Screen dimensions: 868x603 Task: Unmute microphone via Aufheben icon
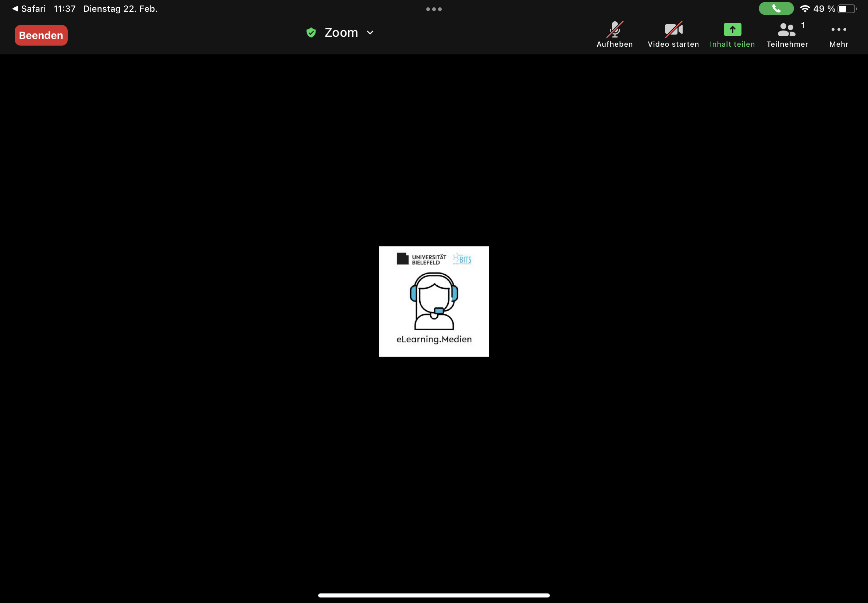point(615,35)
